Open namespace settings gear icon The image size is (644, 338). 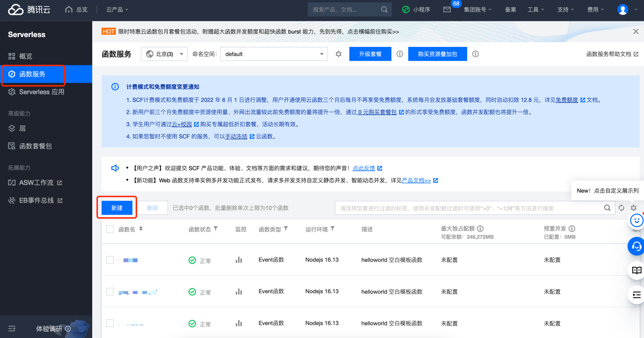tap(339, 54)
